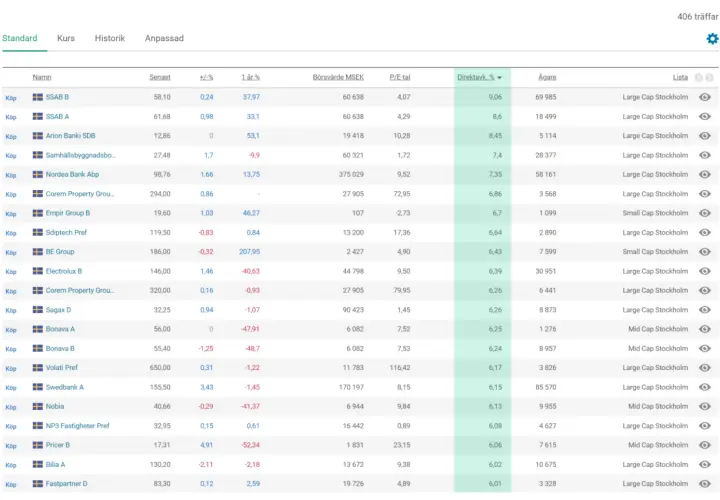Open Bonava A stock page
Screen dimensions: 720x500
60,329
